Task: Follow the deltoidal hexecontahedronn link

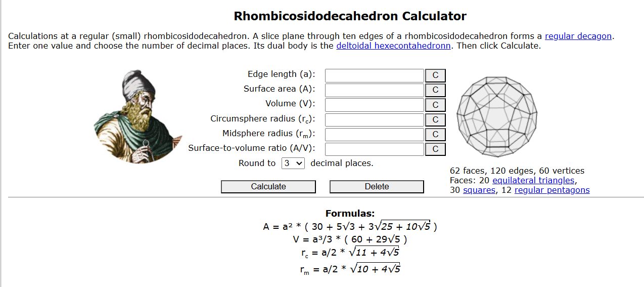Action: tap(394, 46)
